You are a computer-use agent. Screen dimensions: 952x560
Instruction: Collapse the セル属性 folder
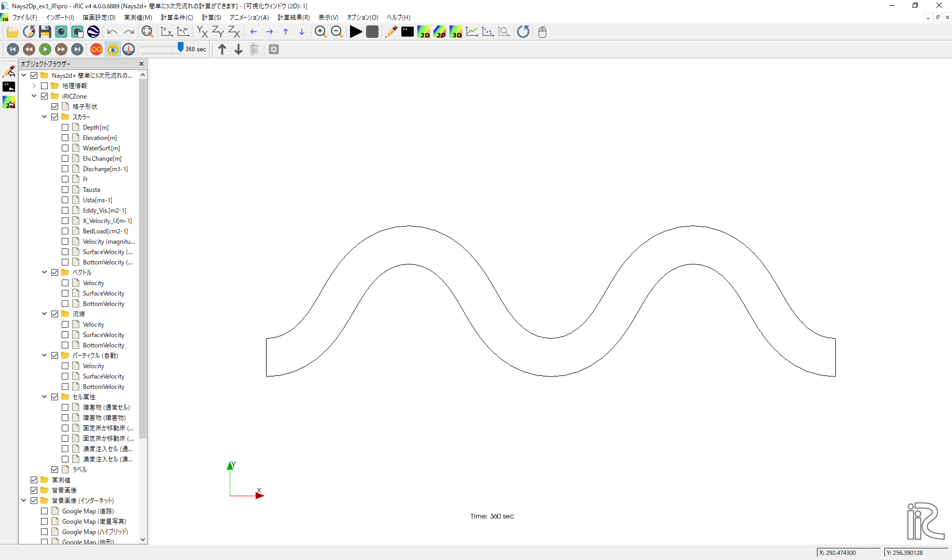pyautogui.click(x=44, y=397)
